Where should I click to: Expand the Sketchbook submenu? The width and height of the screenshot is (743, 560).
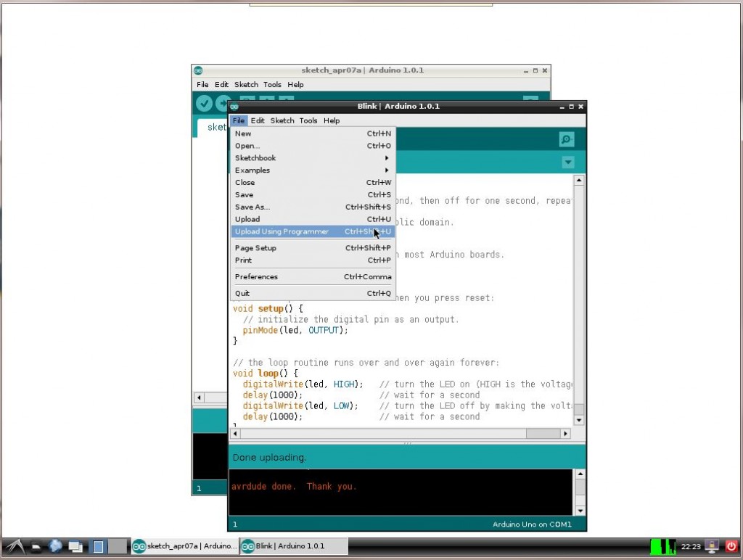(x=312, y=157)
